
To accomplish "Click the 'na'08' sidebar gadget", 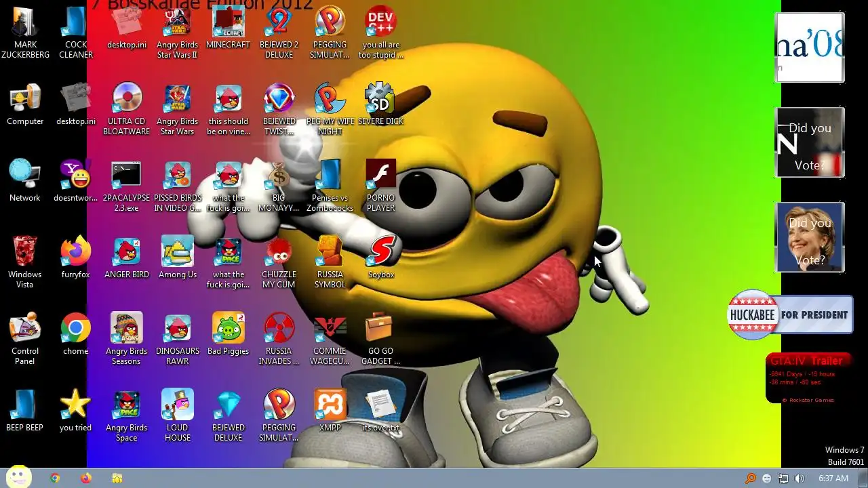I will tap(810, 47).
